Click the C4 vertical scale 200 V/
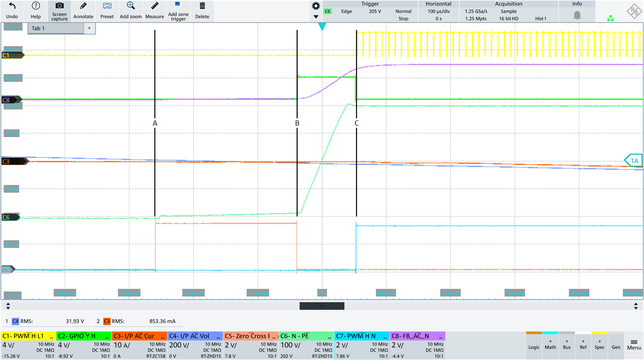 (179, 345)
